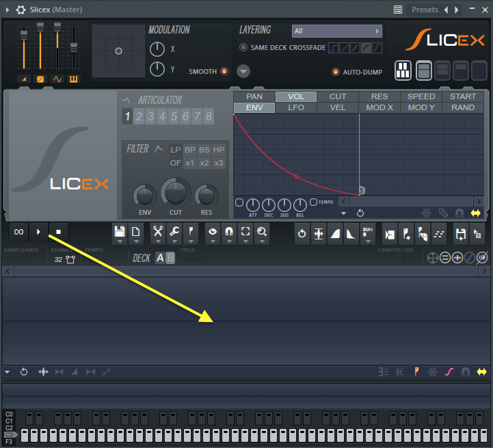Click the envelope editor undo arrow
The height and width of the screenshot is (448, 493).
click(x=360, y=213)
